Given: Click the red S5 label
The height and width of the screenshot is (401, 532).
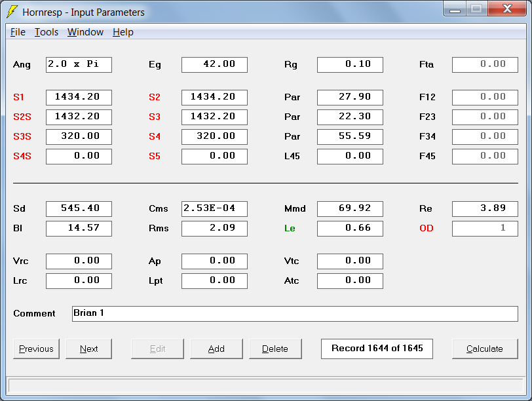Looking at the screenshot, I should [155, 157].
